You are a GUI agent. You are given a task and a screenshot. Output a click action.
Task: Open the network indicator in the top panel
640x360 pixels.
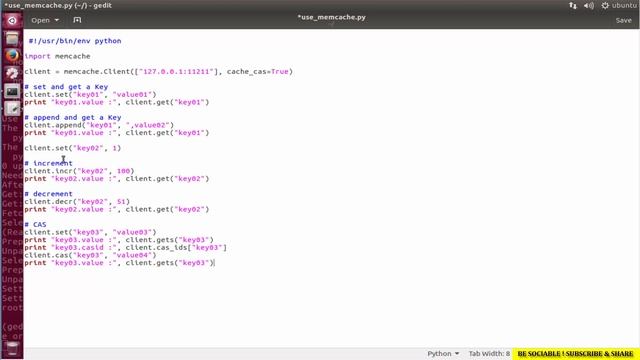573,5
